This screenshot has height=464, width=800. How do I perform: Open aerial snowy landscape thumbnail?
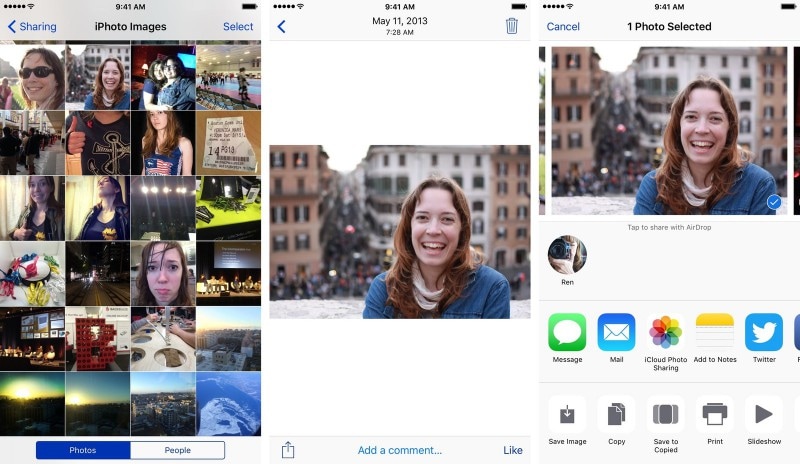tap(229, 404)
